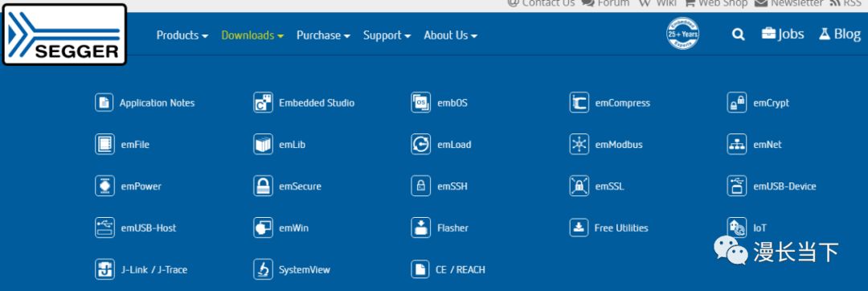Click the Free Utilities icon
Image resolution: width=868 pixels, height=291 pixels.
pyautogui.click(x=579, y=227)
